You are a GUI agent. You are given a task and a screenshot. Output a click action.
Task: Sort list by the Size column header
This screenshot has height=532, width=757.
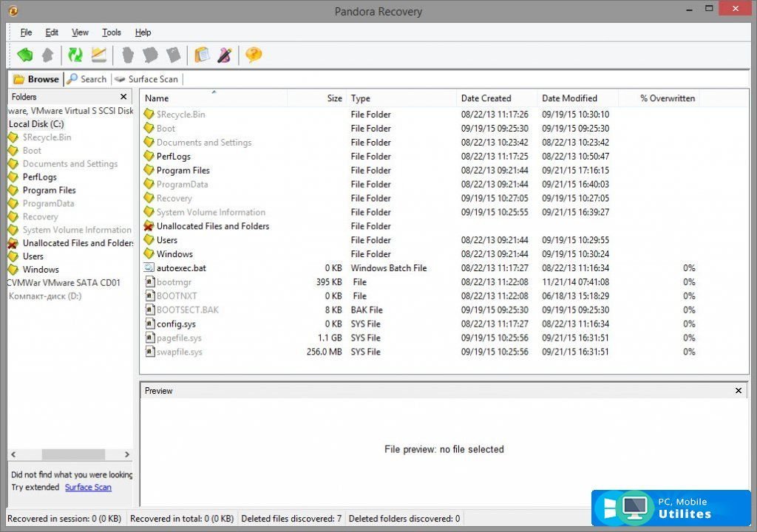(316, 98)
